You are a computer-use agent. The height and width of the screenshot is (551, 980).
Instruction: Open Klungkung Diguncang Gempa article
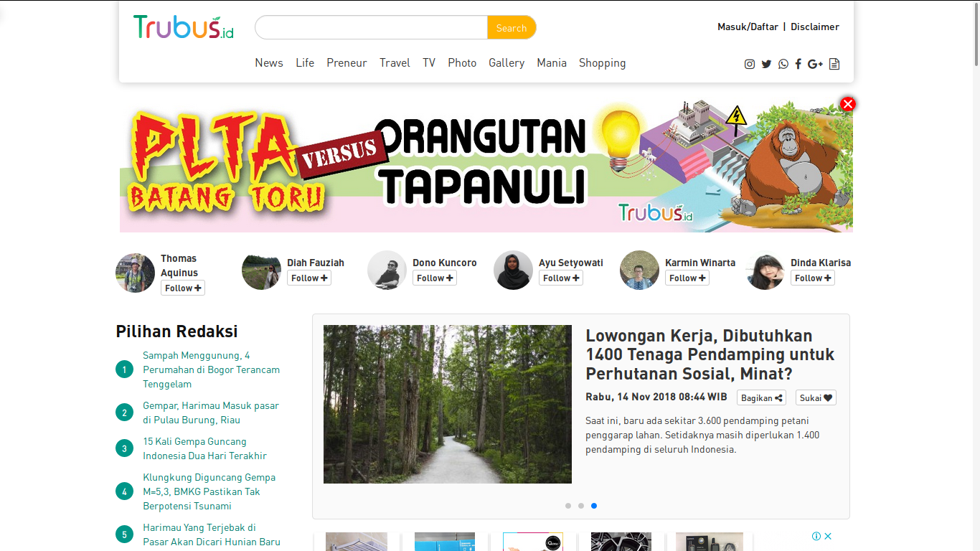pos(209,491)
